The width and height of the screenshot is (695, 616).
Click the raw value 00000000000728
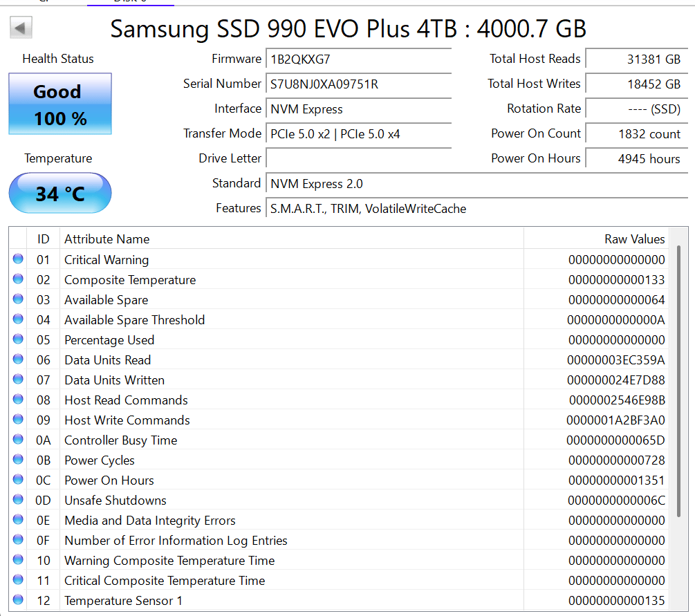click(x=617, y=460)
